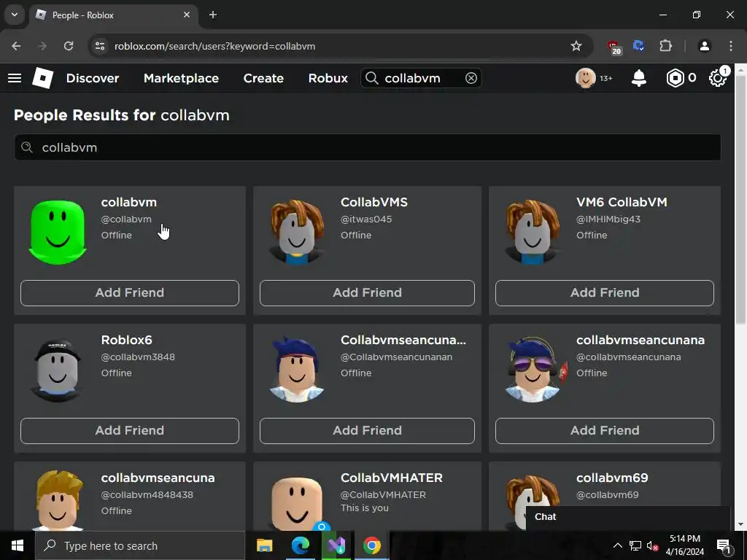
Task: Click the Chrome icon in the taskbar
Action: tap(371, 545)
